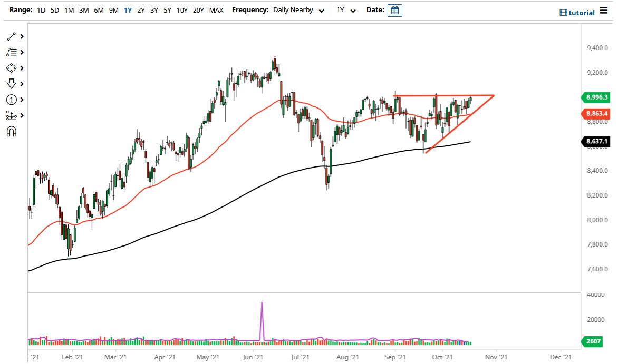Screen dimensions: 618x364
Task: Select the numbered circle marker tool
Action: [x=11, y=100]
